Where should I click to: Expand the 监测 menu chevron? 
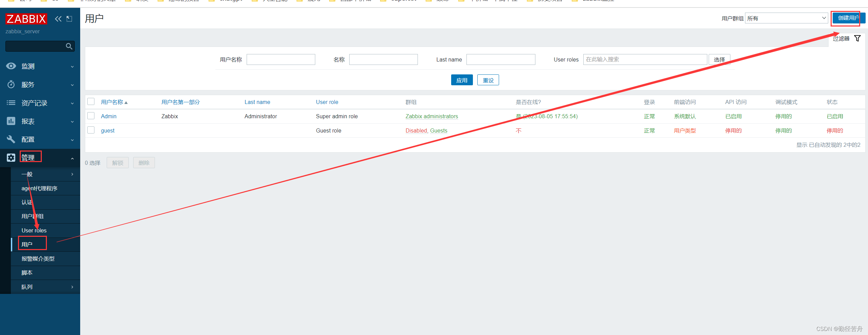(x=72, y=67)
